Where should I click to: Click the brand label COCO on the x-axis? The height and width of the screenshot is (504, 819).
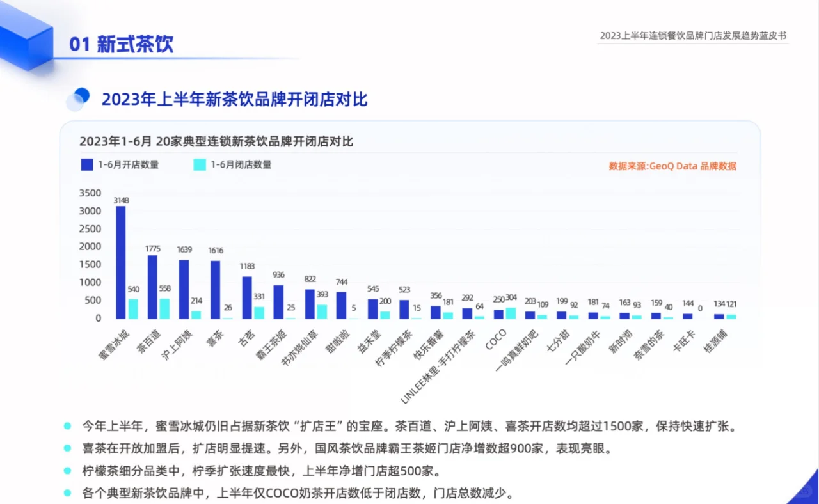(x=496, y=340)
